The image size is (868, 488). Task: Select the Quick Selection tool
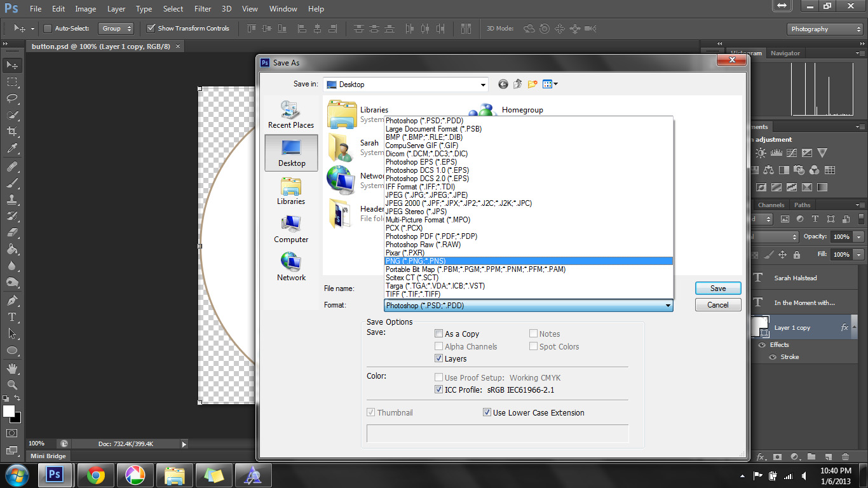click(12, 115)
